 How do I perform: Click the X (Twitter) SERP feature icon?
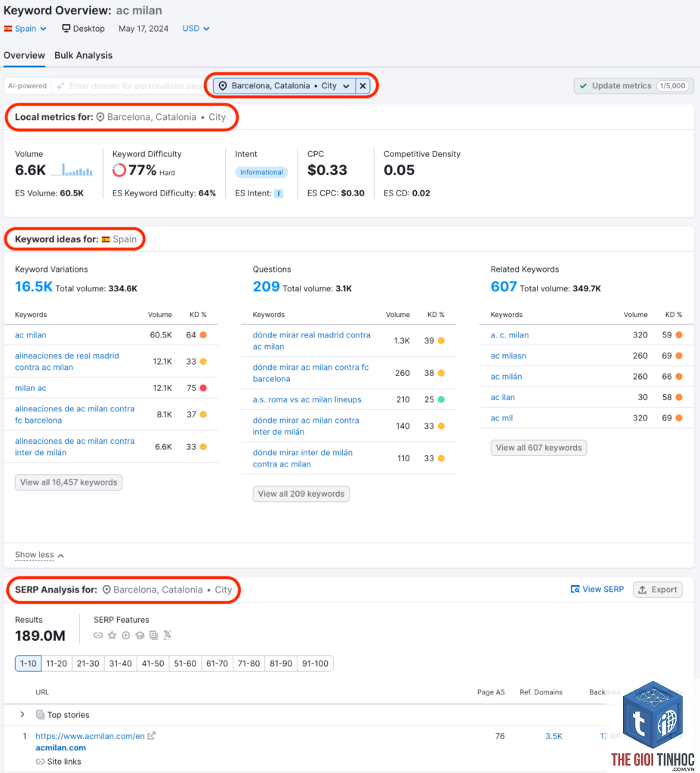pos(168,636)
